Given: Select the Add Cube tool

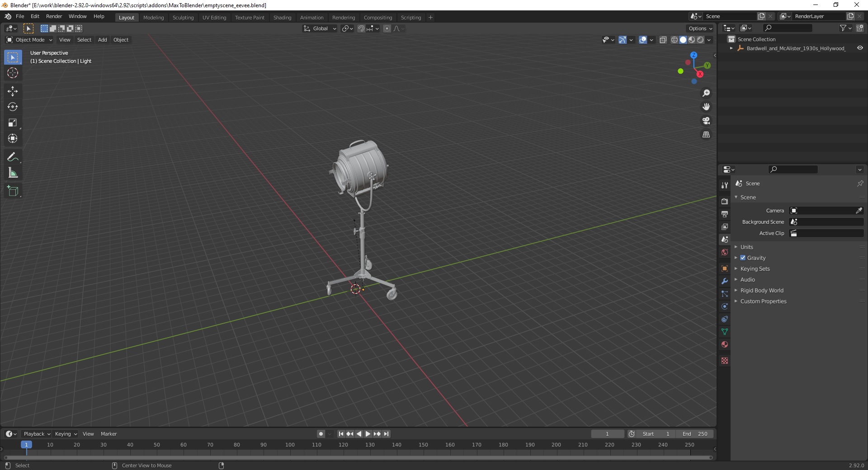Looking at the screenshot, I should [13, 191].
